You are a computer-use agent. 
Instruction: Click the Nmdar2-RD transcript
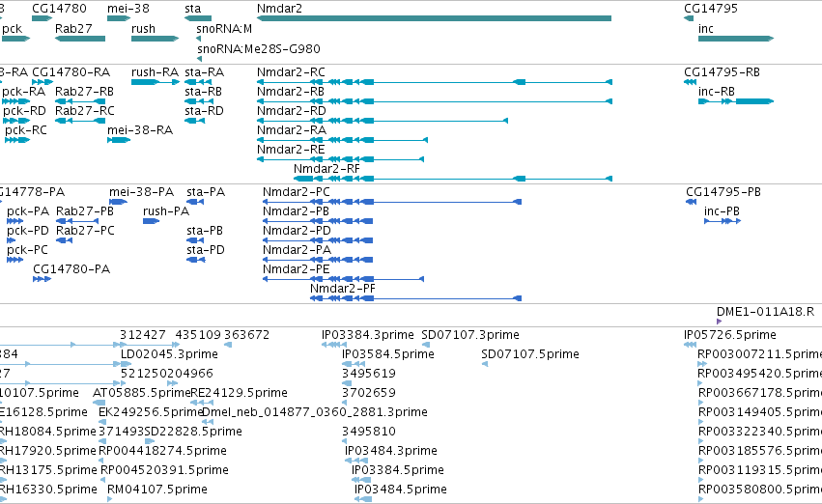pos(383,121)
